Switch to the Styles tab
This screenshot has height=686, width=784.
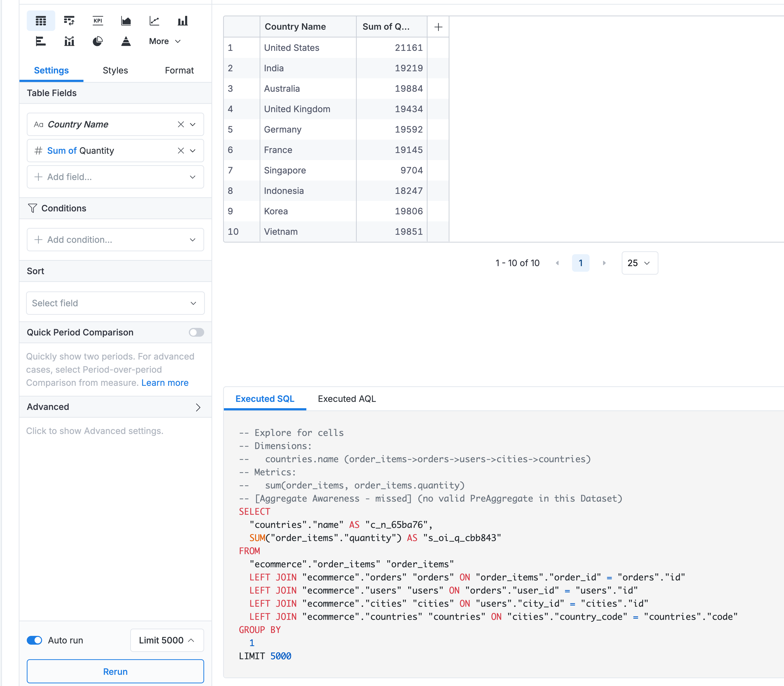click(115, 71)
